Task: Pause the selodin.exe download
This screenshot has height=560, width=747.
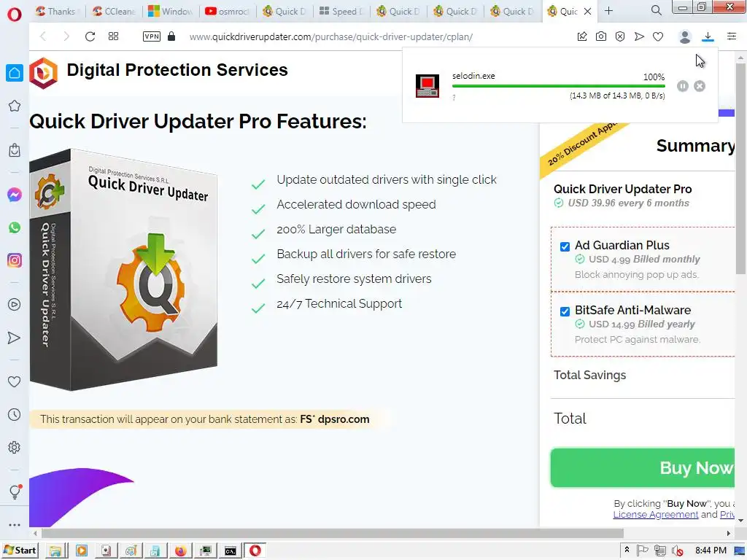Action: pyautogui.click(x=683, y=86)
